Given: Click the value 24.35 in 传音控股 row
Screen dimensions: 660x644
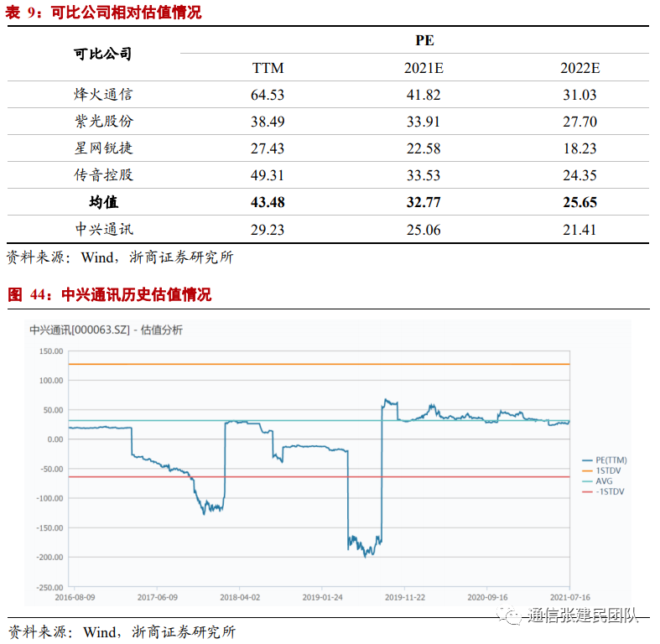Looking at the screenshot, I should 579,175.
